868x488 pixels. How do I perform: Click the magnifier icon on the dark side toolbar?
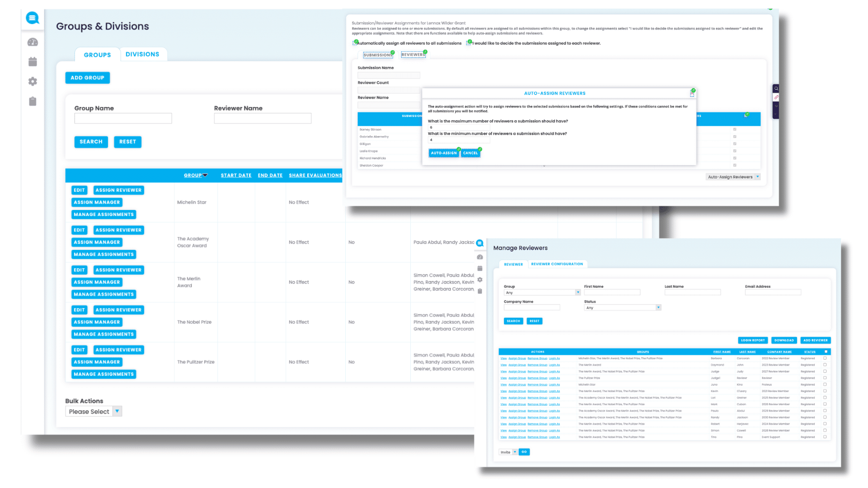pyautogui.click(x=776, y=89)
